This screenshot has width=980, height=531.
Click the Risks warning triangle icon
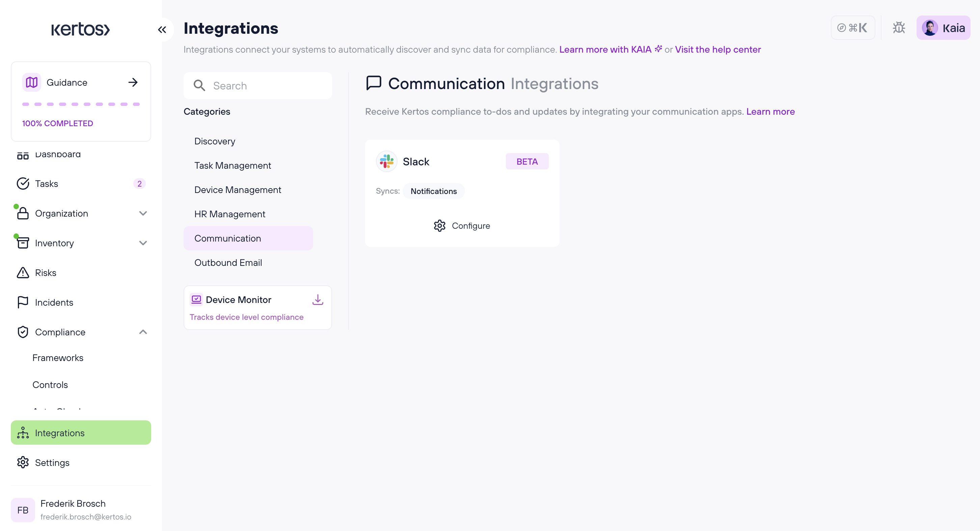coord(23,273)
